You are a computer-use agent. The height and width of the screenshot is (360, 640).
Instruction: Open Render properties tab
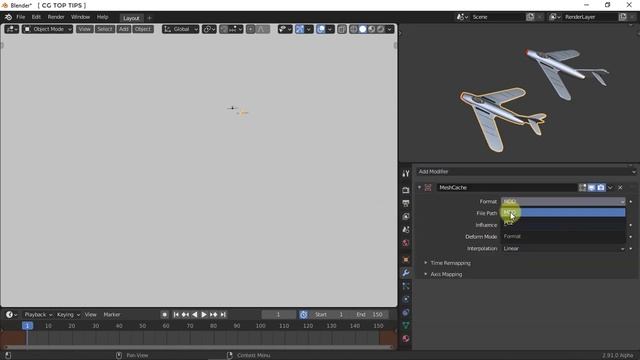[406, 190]
